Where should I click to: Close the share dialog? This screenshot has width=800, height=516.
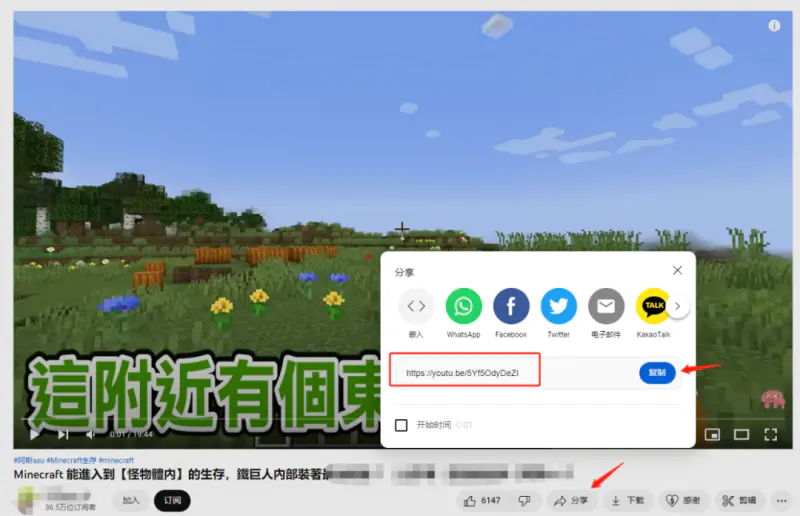[677, 270]
